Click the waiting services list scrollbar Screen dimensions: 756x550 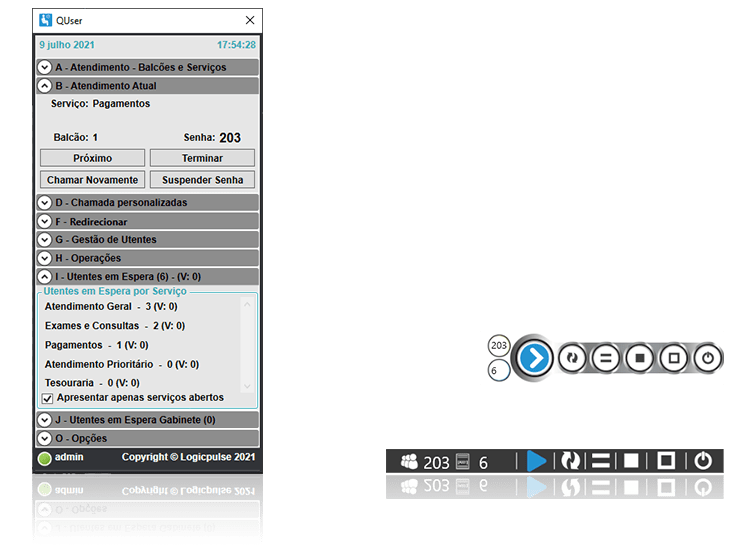coord(246,345)
